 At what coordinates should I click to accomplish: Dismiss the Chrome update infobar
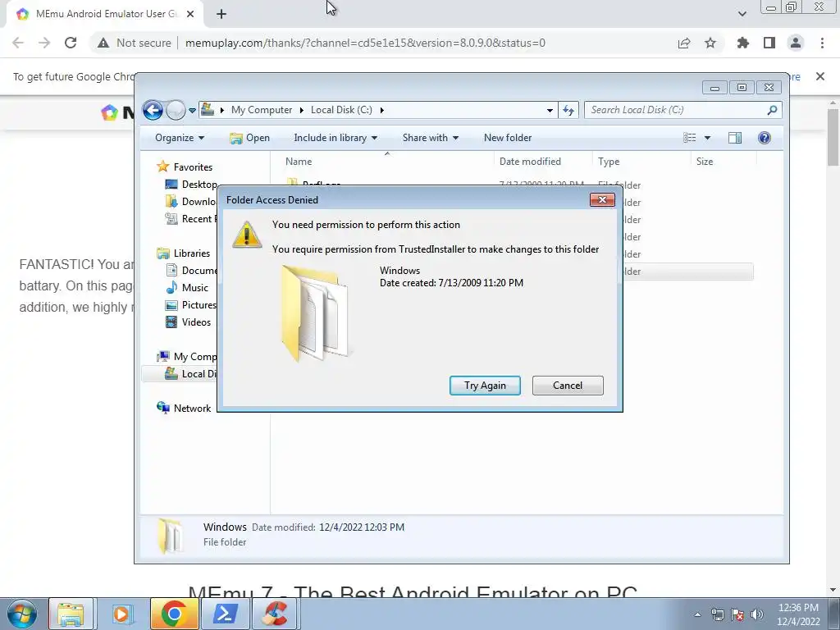click(820, 76)
